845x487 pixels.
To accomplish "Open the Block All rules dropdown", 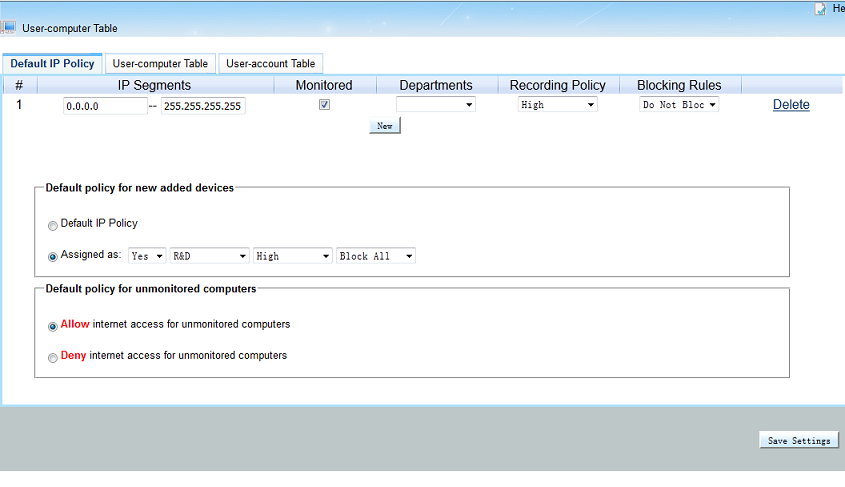I will [x=376, y=256].
